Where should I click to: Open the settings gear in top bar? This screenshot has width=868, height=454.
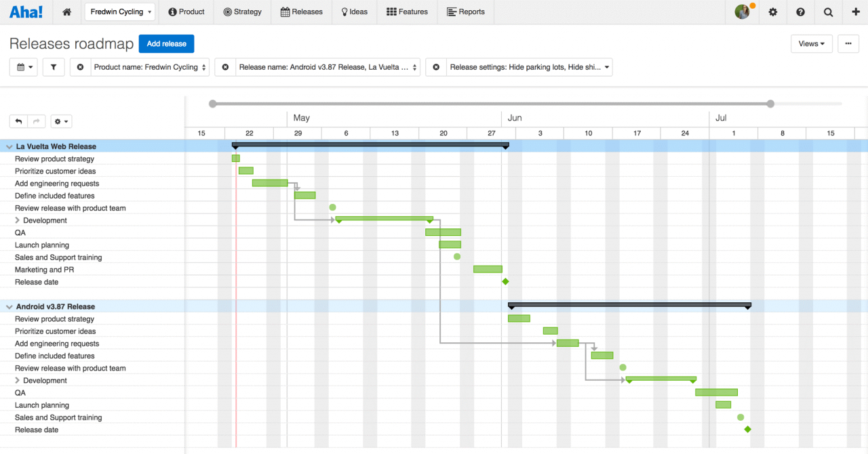(x=773, y=12)
